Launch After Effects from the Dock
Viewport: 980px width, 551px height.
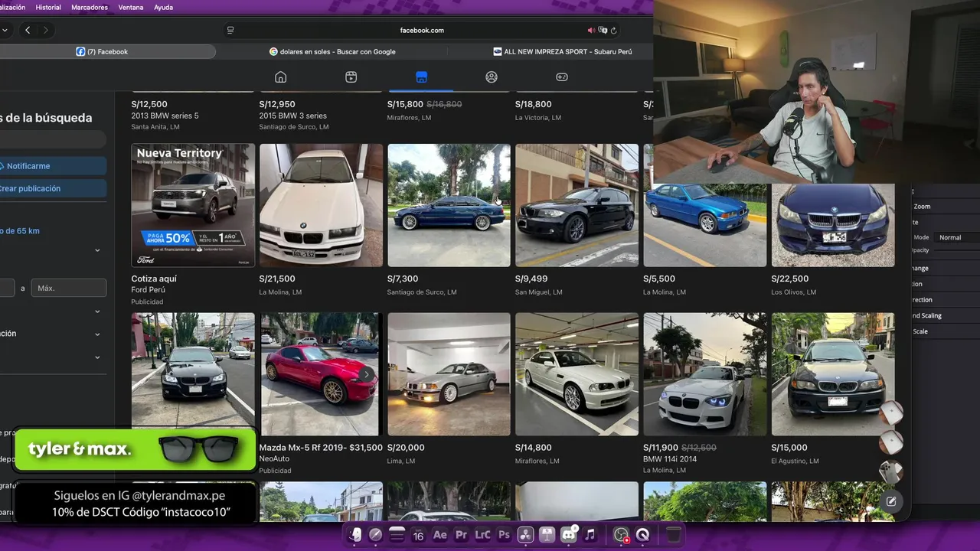pos(440,535)
